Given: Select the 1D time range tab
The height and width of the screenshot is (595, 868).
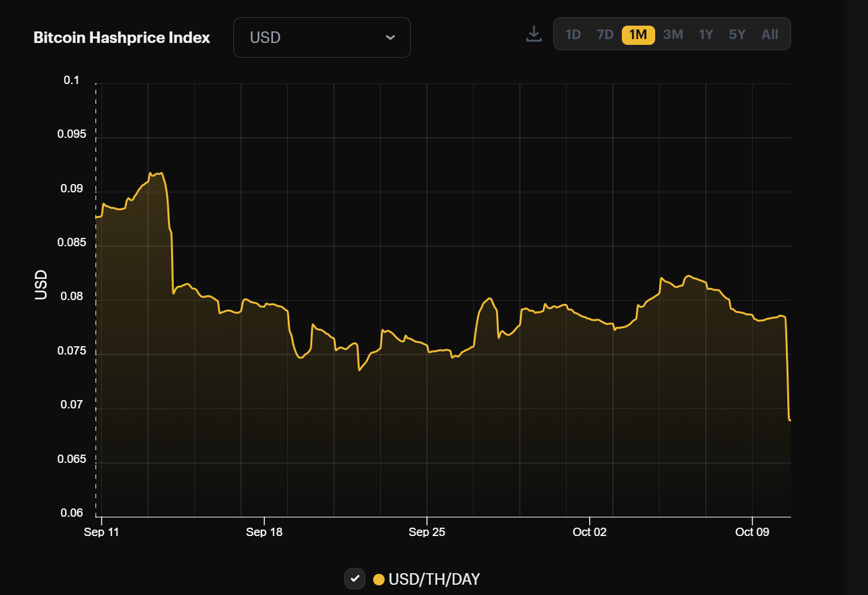Looking at the screenshot, I should point(573,35).
